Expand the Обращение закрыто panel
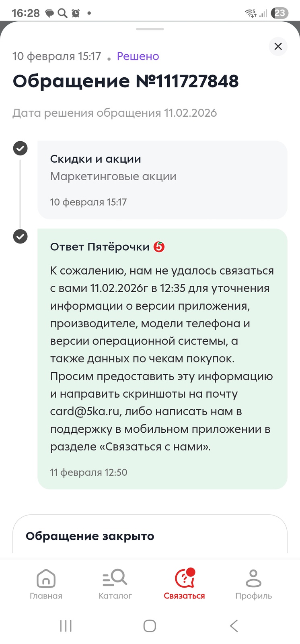This screenshot has height=644, width=300. pyautogui.click(x=150, y=536)
